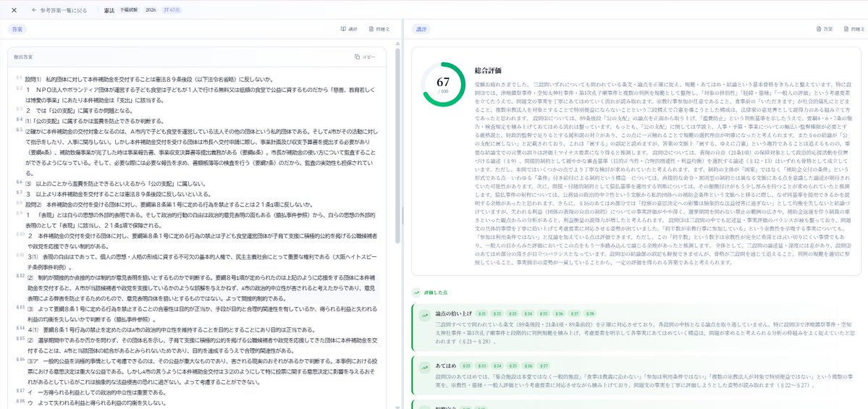Select the 講評 pill in the right pane

point(421,29)
